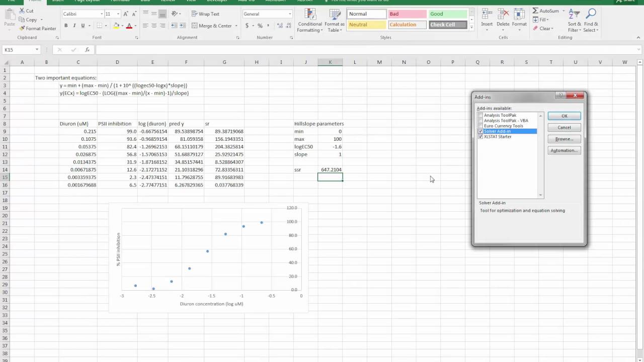Click the Cut scissors icon
The width and height of the screenshot is (644, 362).
[22, 11]
